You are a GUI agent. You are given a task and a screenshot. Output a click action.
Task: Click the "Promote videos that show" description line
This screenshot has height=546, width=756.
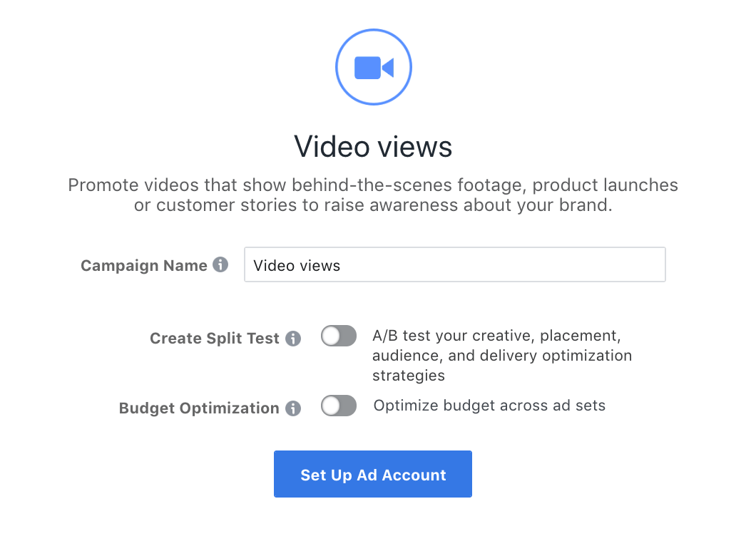373,185
